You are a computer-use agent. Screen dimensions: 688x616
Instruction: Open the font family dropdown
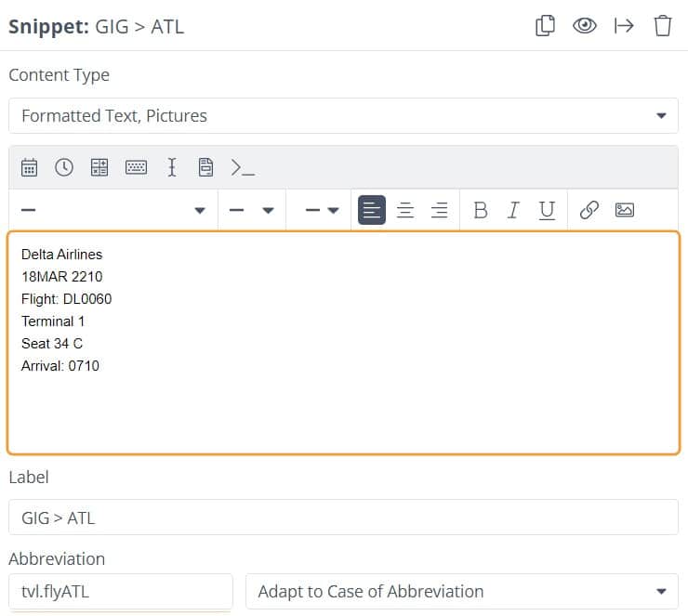[x=113, y=210]
